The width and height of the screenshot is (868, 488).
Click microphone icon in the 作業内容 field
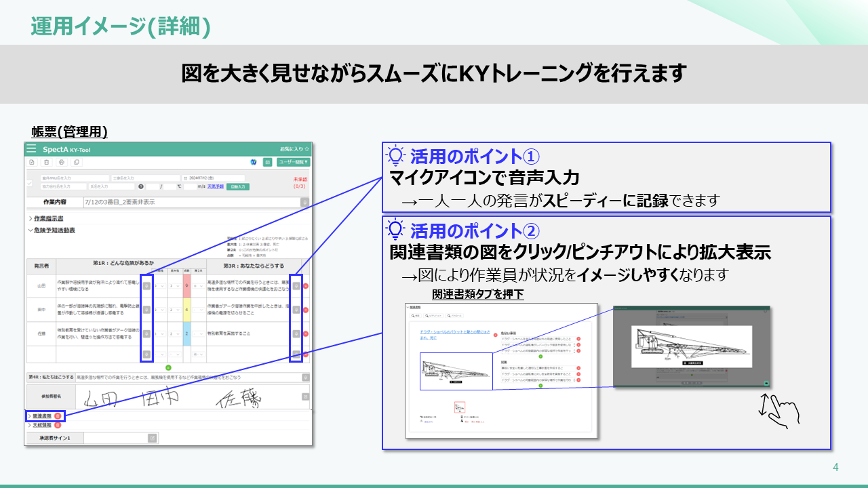click(304, 202)
